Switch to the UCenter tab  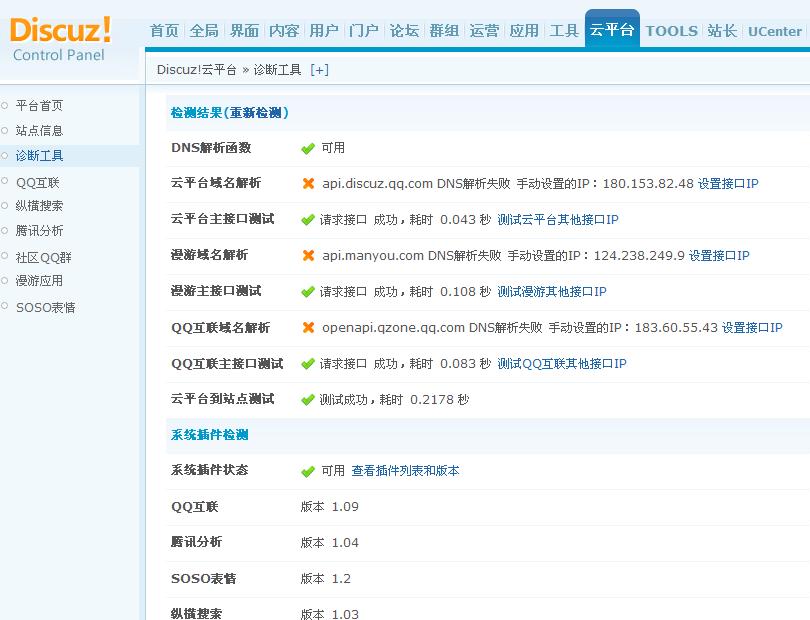tap(775, 31)
